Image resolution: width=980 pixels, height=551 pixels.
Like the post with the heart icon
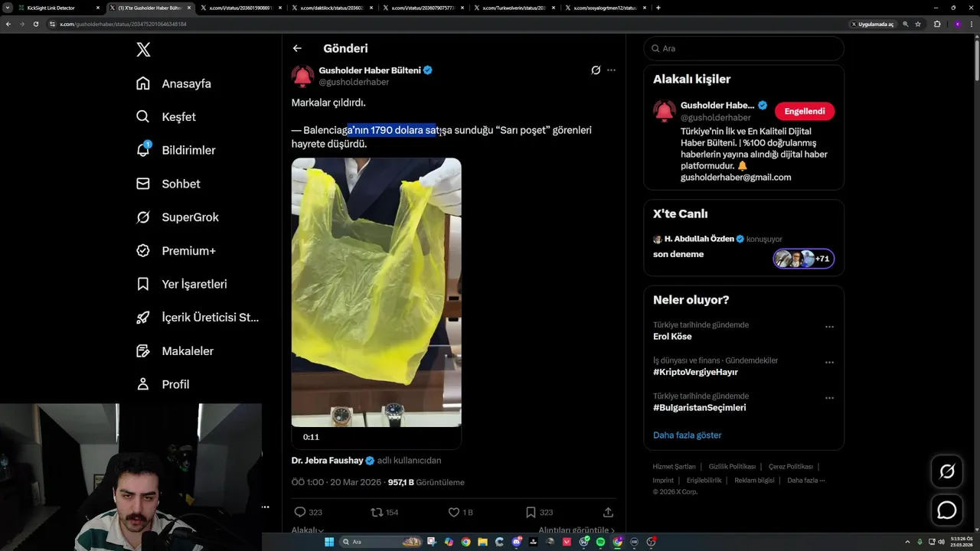coord(453,512)
